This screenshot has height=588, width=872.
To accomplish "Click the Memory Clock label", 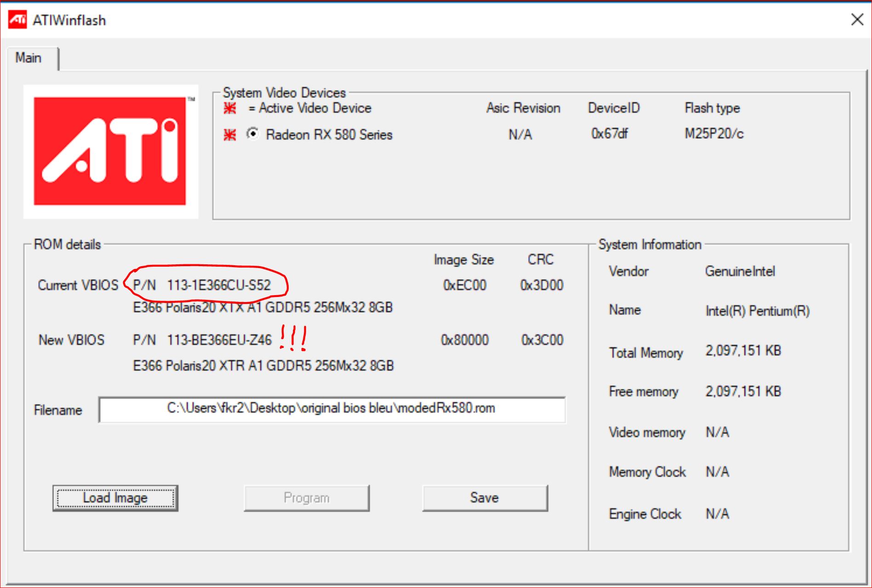I will point(647,472).
